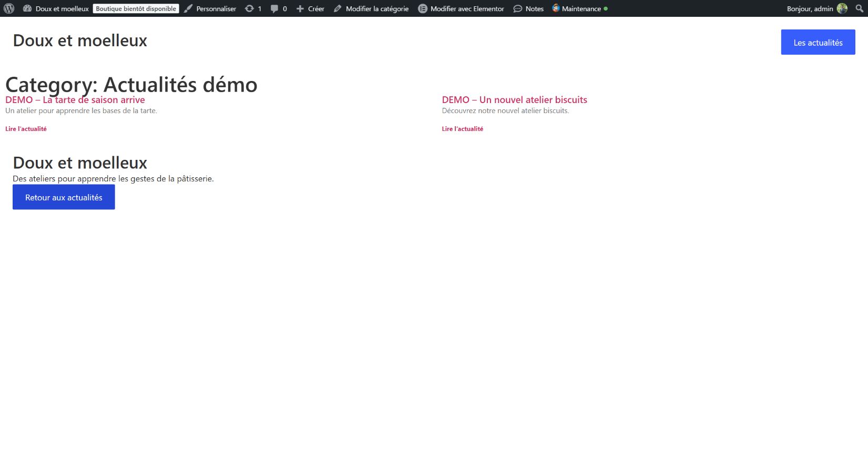Click the excerpt 'Découvrez notre nouvel atelier biscuits.'

coord(505,111)
